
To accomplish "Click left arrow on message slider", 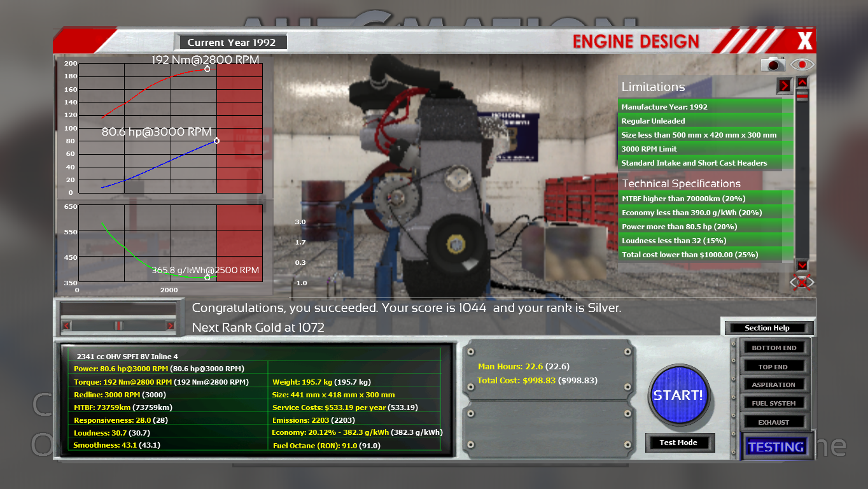I will tap(66, 325).
